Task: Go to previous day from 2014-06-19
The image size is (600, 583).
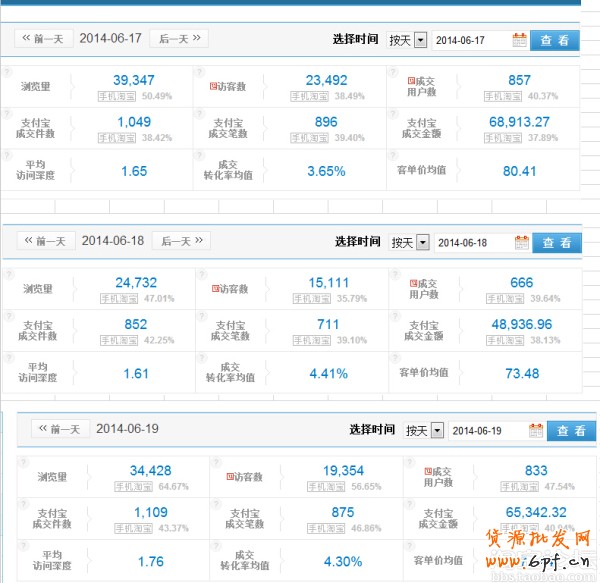Action: 58,429
